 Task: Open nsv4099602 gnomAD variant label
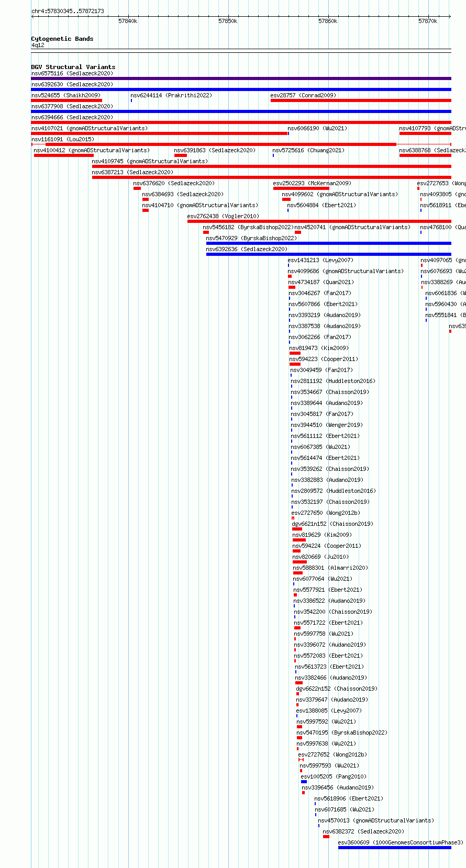(x=340, y=194)
